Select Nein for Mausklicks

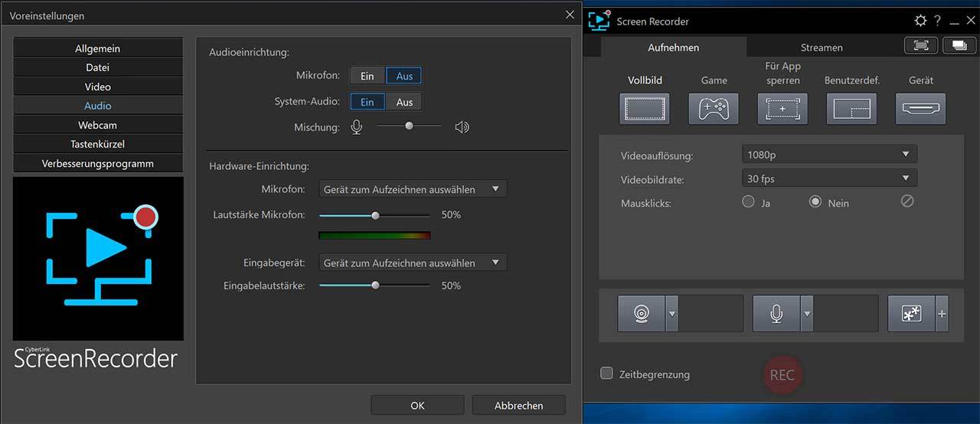click(x=815, y=202)
